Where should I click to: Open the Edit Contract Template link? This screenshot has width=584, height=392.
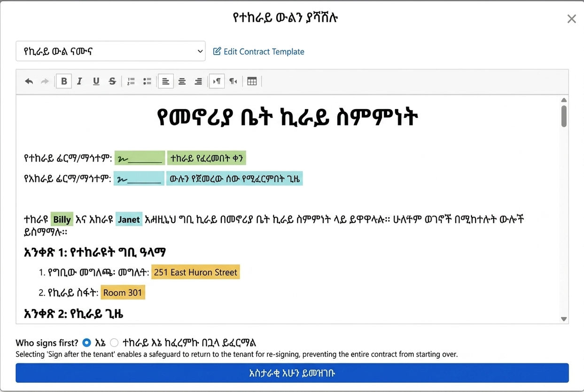(259, 52)
